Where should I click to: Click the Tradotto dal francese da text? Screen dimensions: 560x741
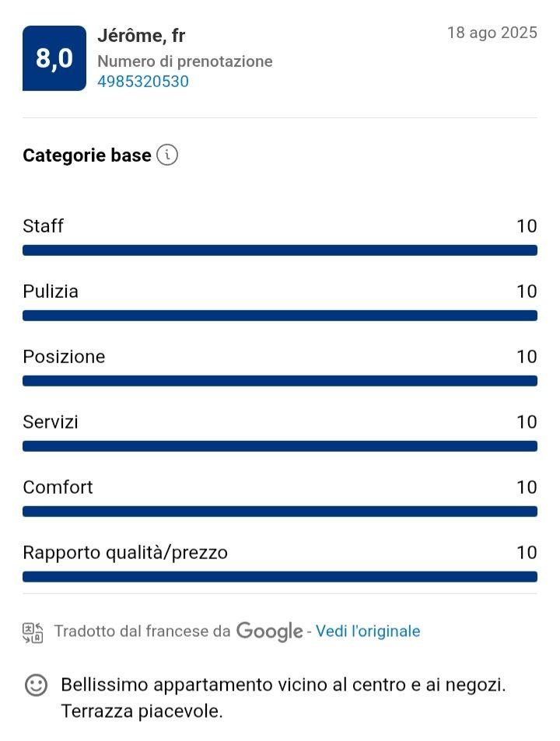[142, 631]
